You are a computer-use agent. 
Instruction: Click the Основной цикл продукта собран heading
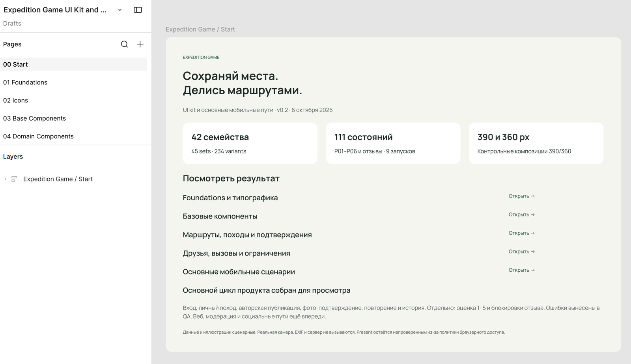267,290
